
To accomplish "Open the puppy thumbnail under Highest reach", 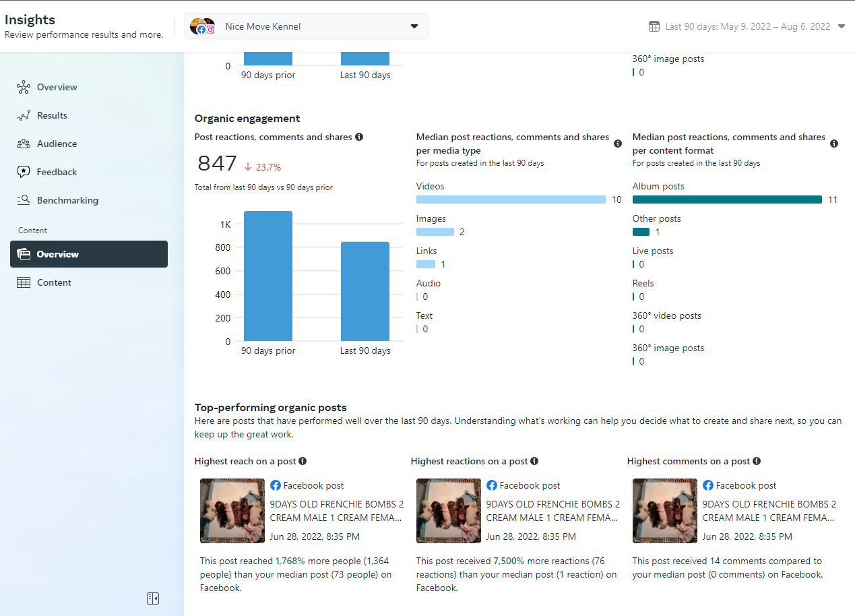I will click(x=232, y=511).
